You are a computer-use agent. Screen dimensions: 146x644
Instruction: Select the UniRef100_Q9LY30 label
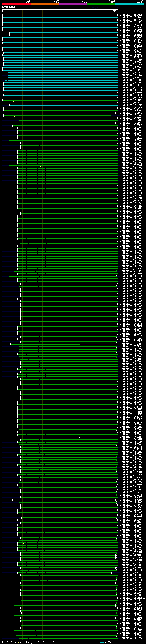point(131,27)
